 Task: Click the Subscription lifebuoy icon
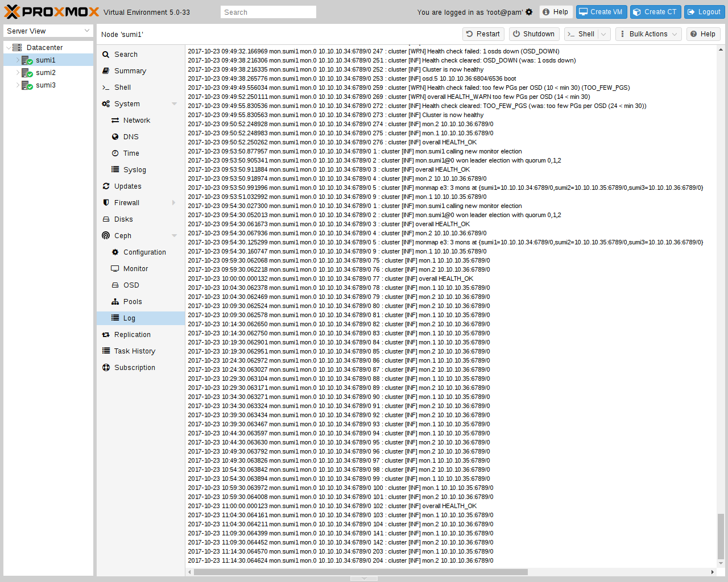pos(106,368)
